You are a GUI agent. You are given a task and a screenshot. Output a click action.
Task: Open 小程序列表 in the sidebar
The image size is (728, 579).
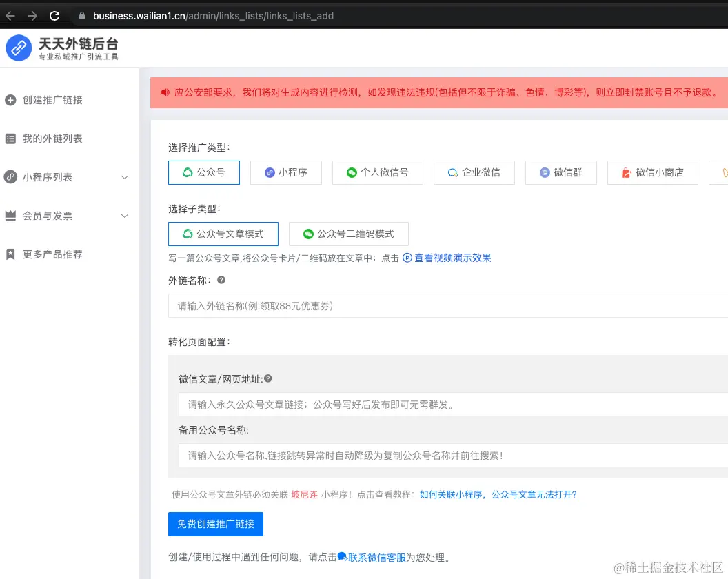pos(48,177)
